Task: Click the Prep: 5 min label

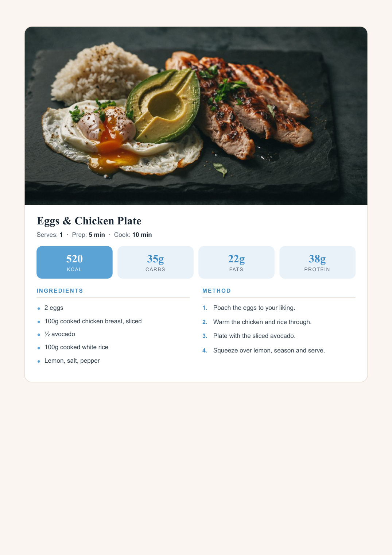Action: pyautogui.click(x=88, y=235)
